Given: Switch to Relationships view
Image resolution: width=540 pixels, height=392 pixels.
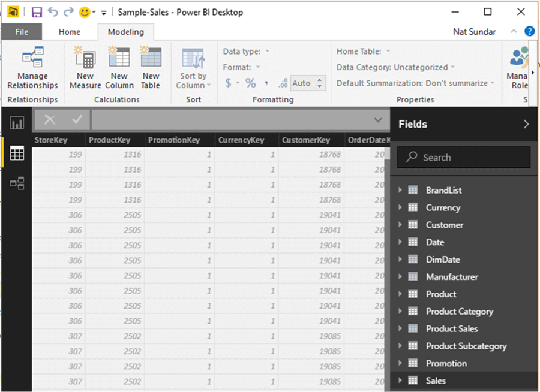Looking at the screenshot, I should pos(17,183).
